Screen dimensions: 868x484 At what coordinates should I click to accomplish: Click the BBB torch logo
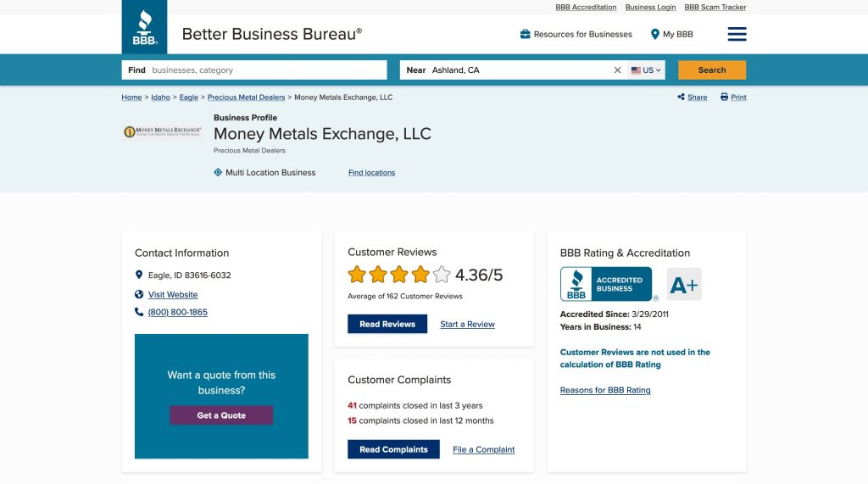click(x=144, y=27)
